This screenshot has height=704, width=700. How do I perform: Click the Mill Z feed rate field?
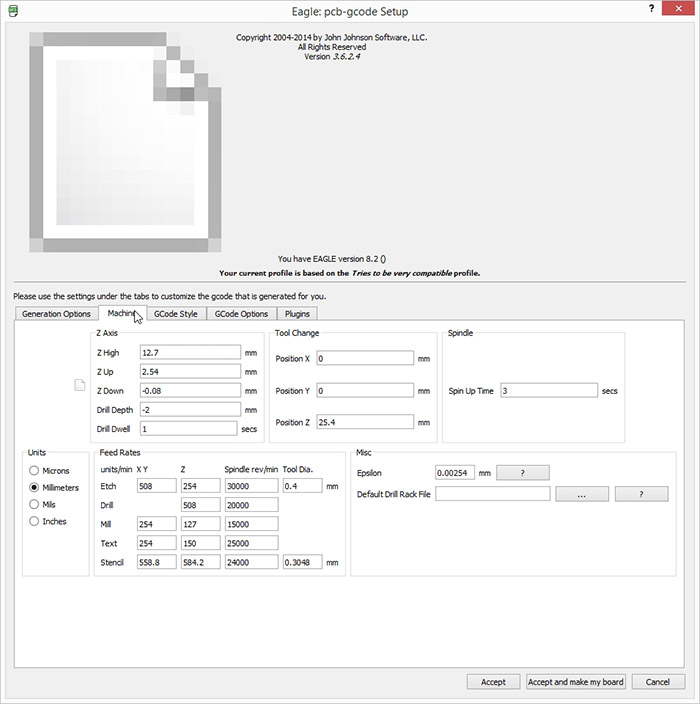[x=200, y=524]
